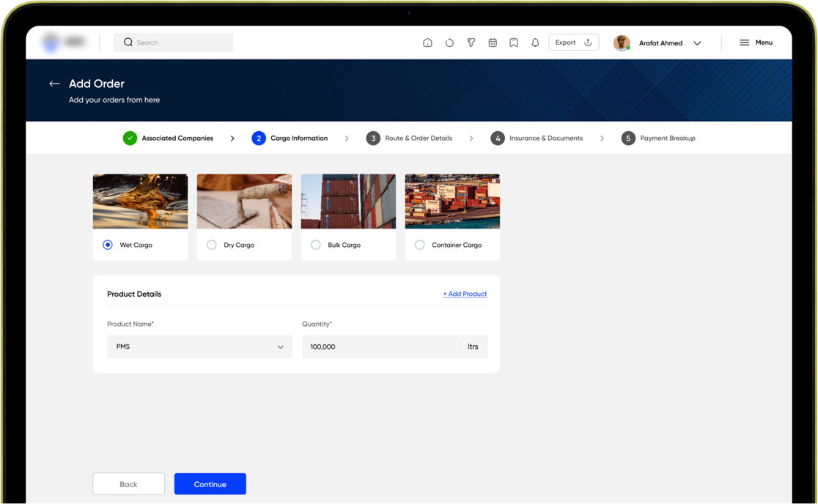Select the Wet Cargo radio button
818x504 pixels.
[108, 245]
